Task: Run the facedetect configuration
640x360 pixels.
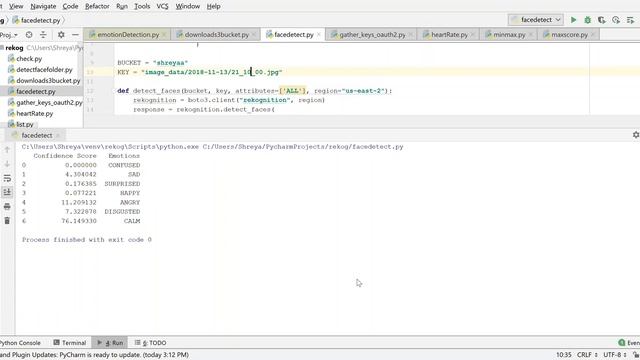Action: (x=573, y=20)
